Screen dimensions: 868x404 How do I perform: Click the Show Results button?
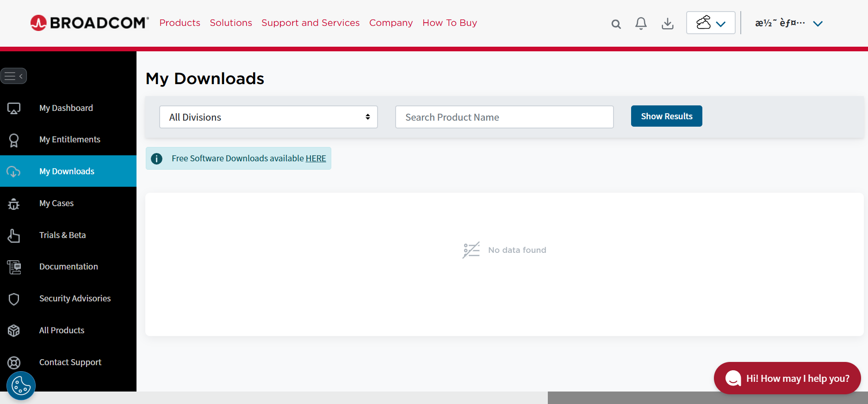(666, 116)
